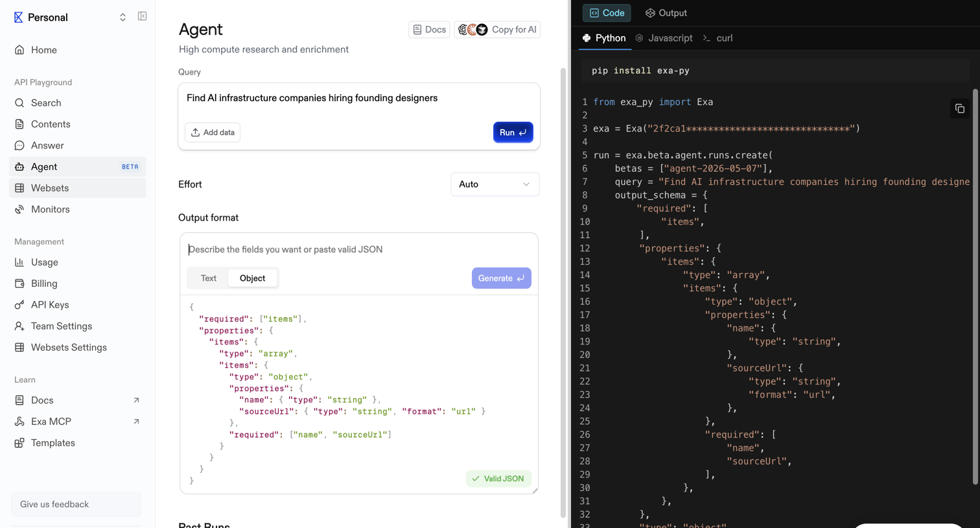Open Docs external link arrow in sidebar
The width and height of the screenshot is (980, 528).
pos(136,401)
